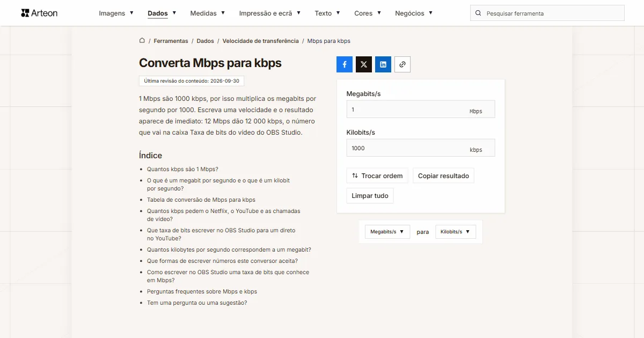Viewport: 644px width, 338px height.
Task: Open the Dados menu
Action: pos(162,13)
